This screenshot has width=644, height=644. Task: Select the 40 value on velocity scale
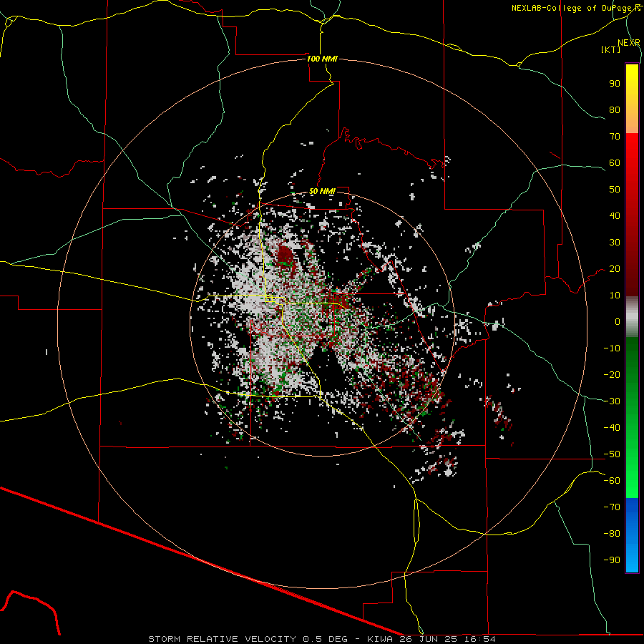coord(615,216)
